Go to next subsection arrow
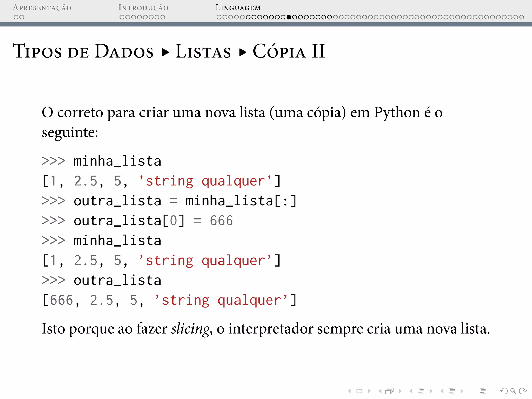The height and width of the screenshot is (399, 532). [x=431, y=391]
